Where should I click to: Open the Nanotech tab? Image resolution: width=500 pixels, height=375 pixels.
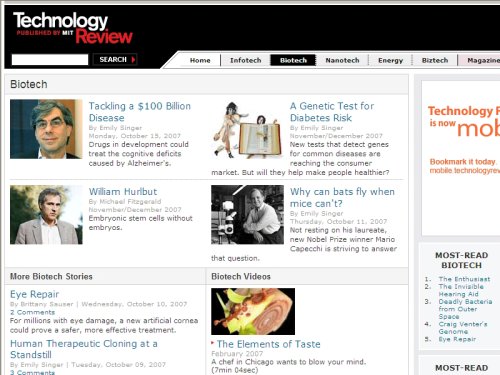(x=342, y=60)
